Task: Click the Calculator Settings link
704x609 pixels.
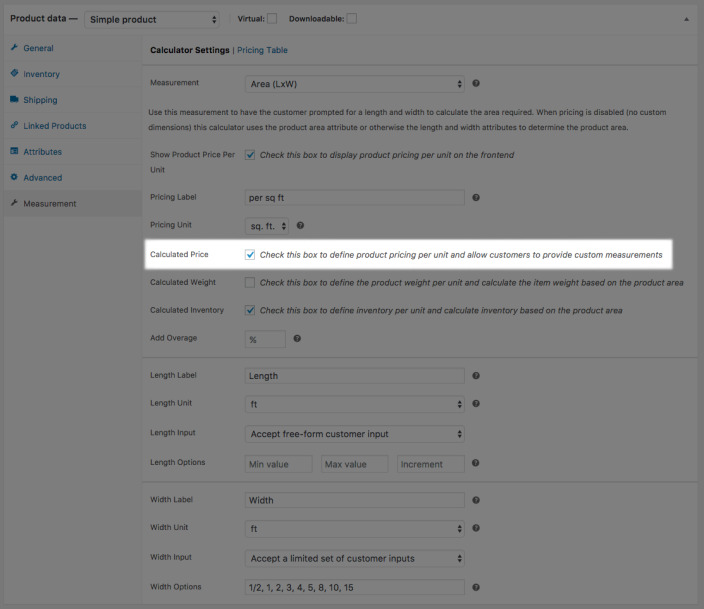Action: (189, 50)
